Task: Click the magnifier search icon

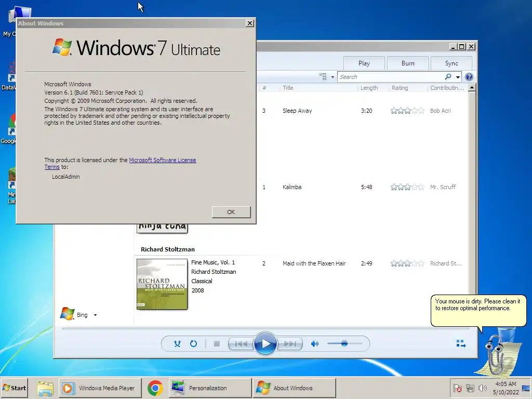Action: [x=448, y=77]
